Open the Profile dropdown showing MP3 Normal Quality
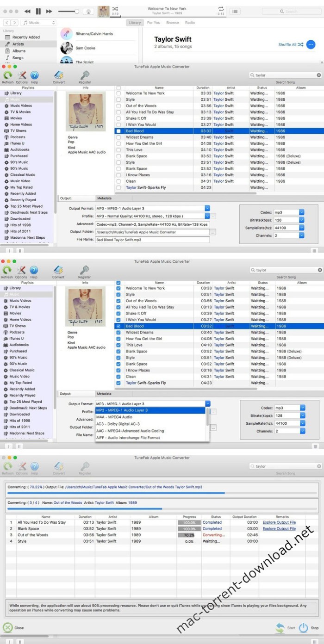 click(x=207, y=216)
